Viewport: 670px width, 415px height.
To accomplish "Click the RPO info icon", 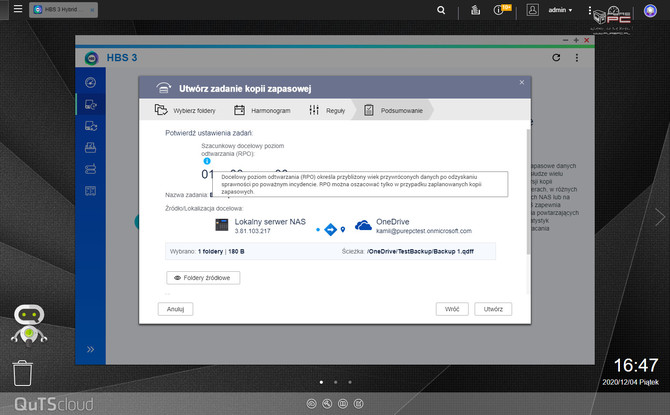I will pyautogui.click(x=207, y=161).
